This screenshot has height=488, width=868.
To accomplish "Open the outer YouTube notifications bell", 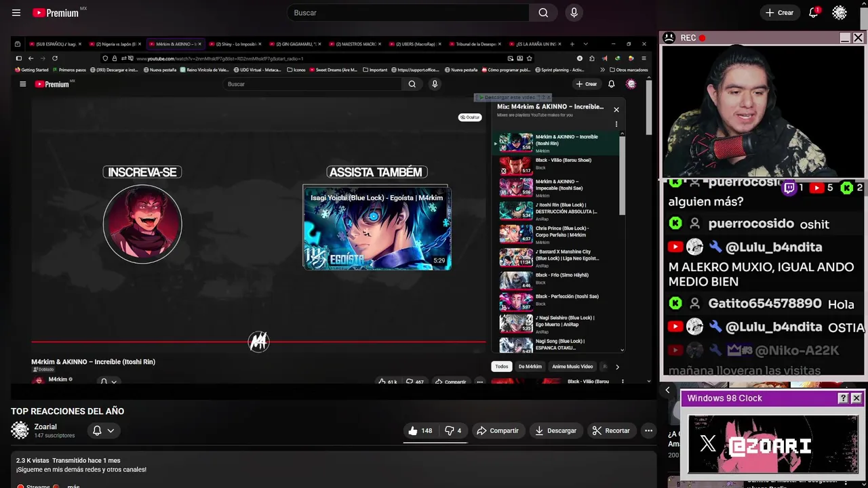I will click(814, 13).
